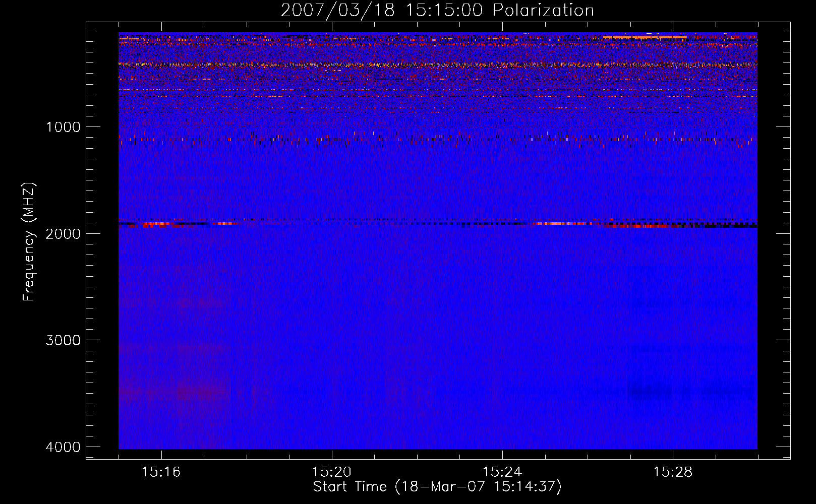Click the '15:28' time tick label
The width and height of the screenshot is (816, 504).
[673, 472]
